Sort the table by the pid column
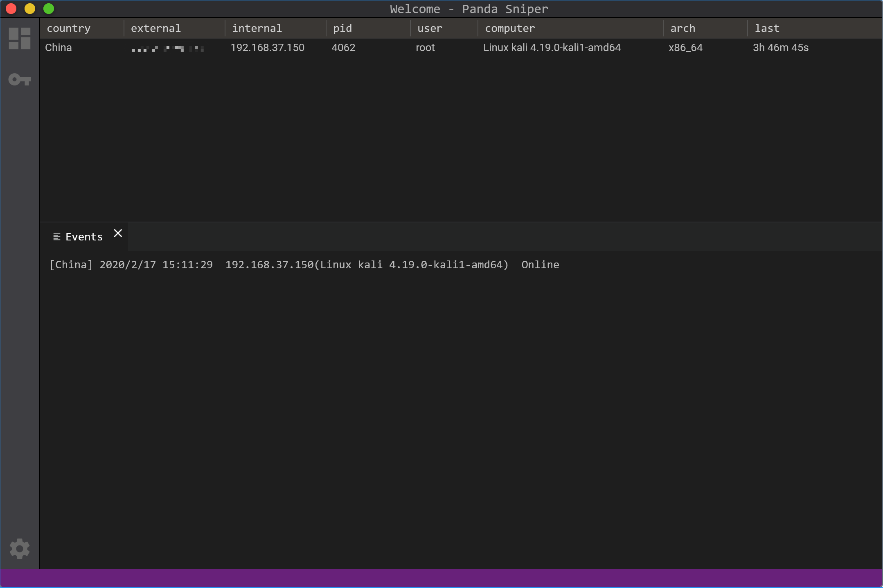This screenshot has height=588, width=883. (x=342, y=28)
